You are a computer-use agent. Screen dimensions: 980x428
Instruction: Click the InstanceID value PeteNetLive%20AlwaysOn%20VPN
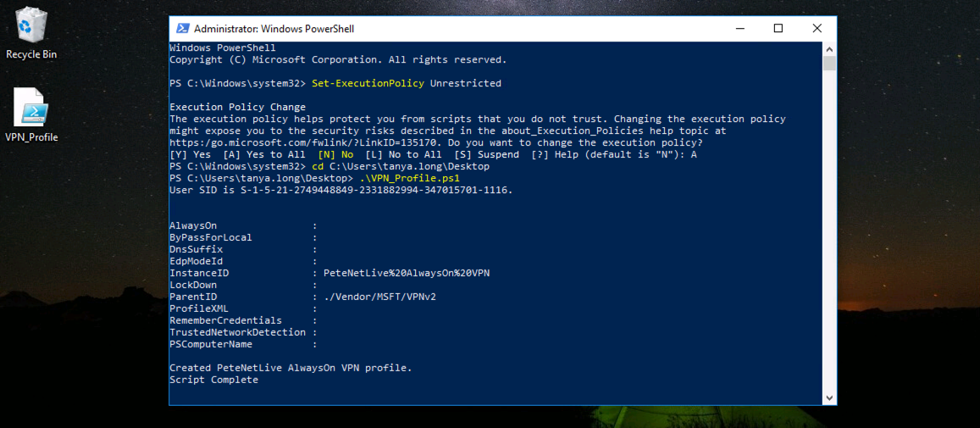point(407,274)
